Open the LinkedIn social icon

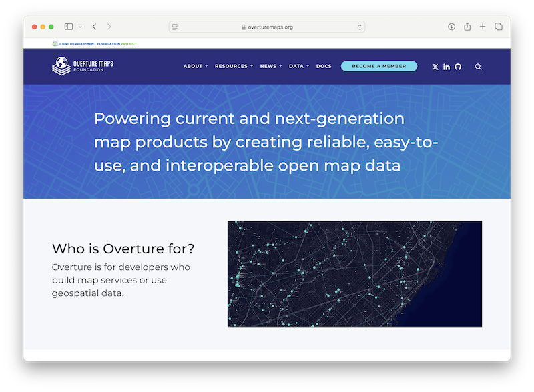pyautogui.click(x=447, y=67)
